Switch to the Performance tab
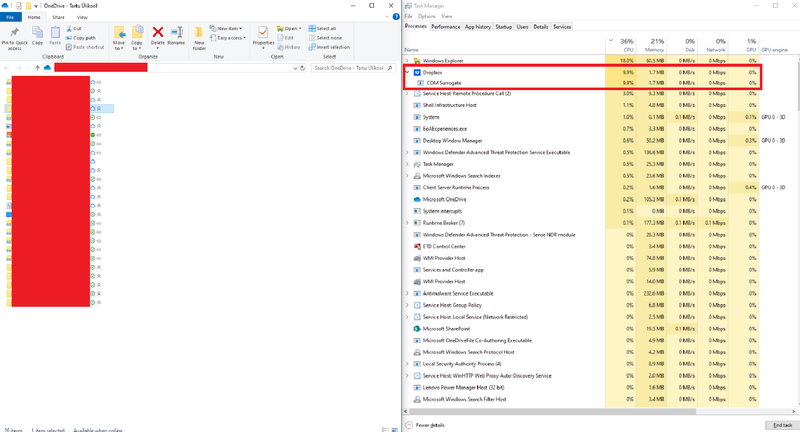The image size is (800, 432). pos(446,27)
